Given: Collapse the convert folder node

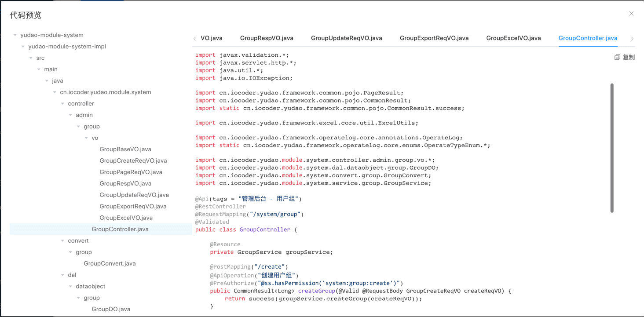Looking at the screenshot, I should click(63, 241).
